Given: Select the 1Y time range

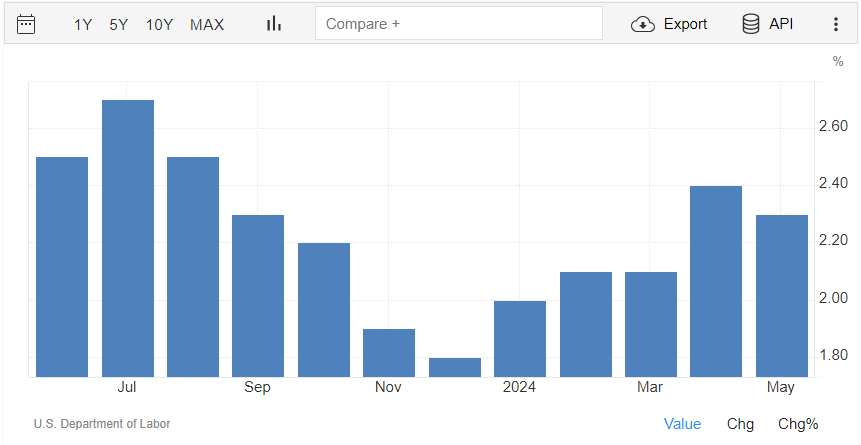Looking at the screenshot, I should pos(83,25).
